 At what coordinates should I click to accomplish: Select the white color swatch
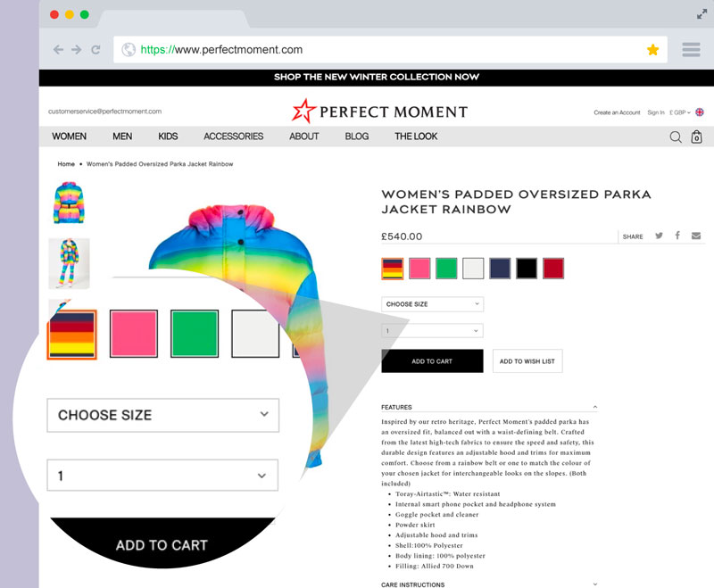(x=473, y=269)
